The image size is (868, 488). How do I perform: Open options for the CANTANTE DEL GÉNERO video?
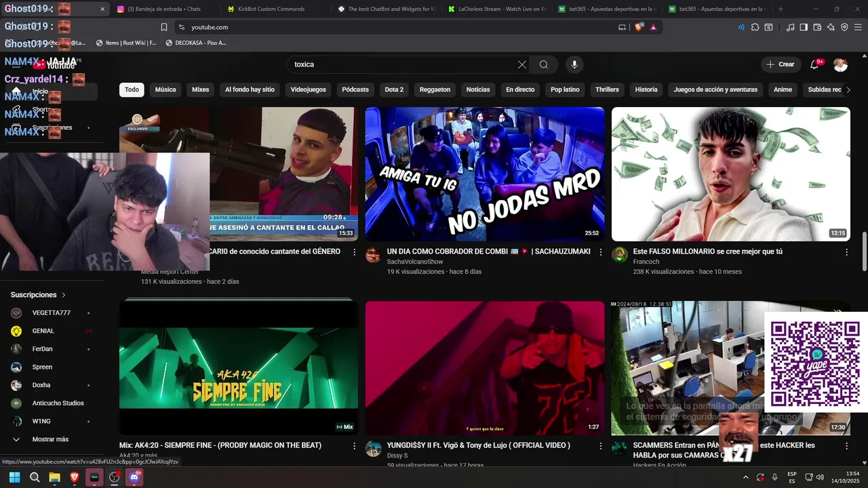point(354,252)
